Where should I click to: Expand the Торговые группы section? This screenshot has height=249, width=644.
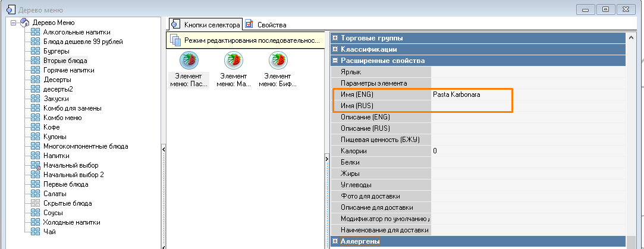(335, 38)
